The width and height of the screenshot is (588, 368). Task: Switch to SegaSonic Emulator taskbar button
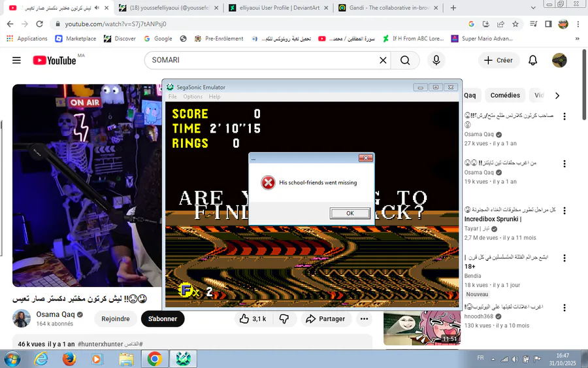click(x=184, y=360)
